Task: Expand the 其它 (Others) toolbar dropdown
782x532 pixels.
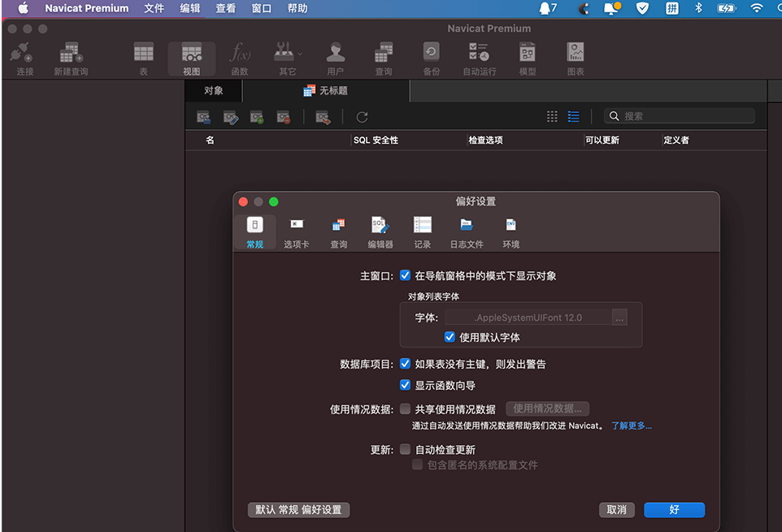Action: click(288, 58)
